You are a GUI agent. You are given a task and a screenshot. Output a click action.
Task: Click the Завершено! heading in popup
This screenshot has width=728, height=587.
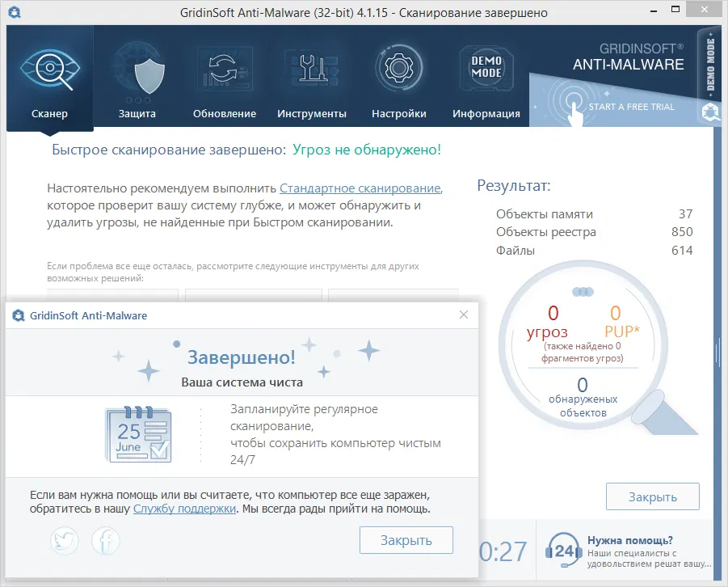[242, 357]
